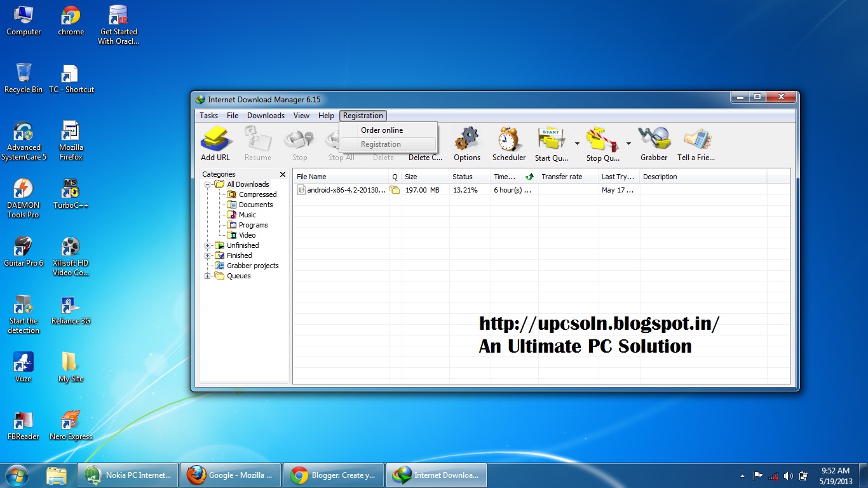Sort by Transfer rate column
Viewport: 868px width, 488px height.
(x=568, y=177)
